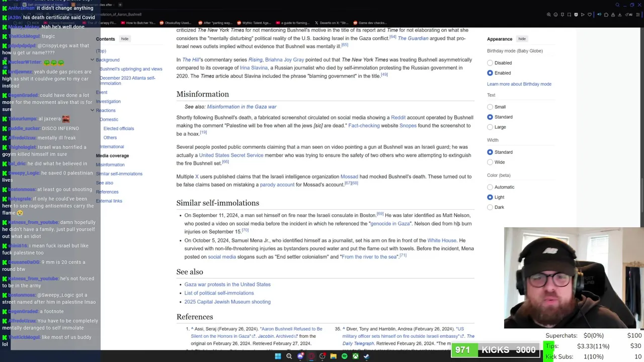Open Spotify from the taskbar

coord(344,356)
